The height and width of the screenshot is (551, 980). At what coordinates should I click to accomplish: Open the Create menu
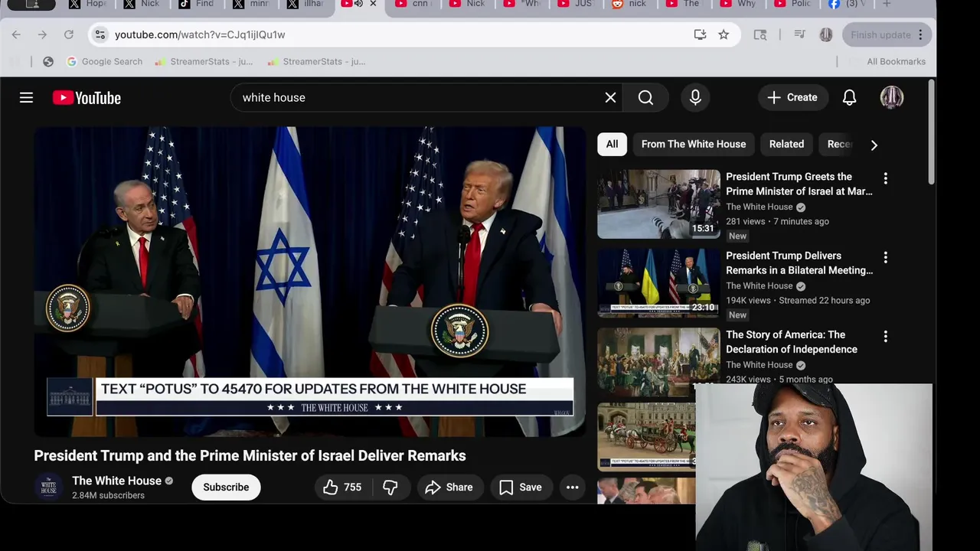click(792, 97)
